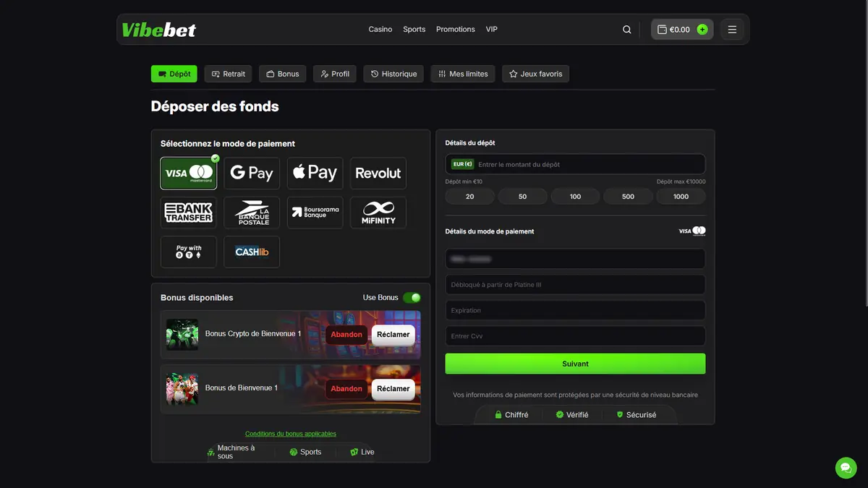The image size is (868, 488).
Task: Claim Bonus Crypto de Bienvenue 1
Action: 393,335
